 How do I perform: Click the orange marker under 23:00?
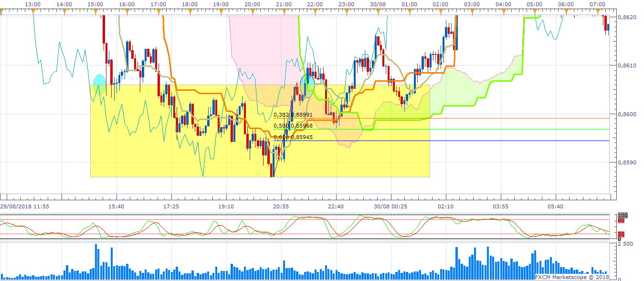pyautogui.click(x=346, y=11)
